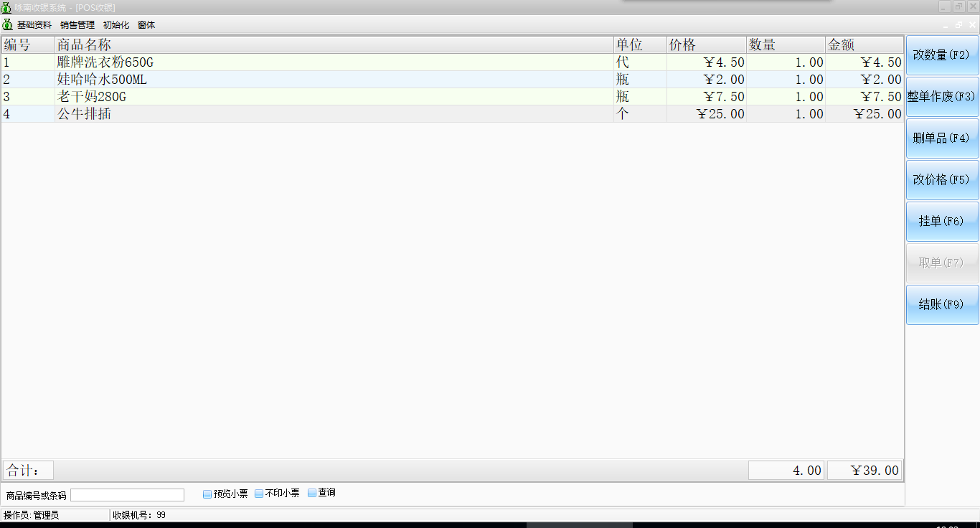980x528 pixels.
Task: Click the 操作员:管理员 status entry
Action: coord(55,515)
